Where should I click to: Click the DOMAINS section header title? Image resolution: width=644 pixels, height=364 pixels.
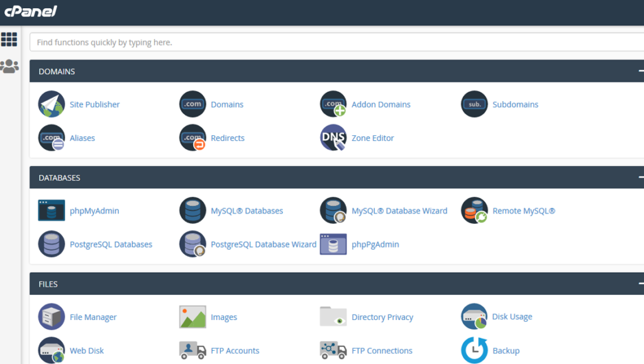coord(57,72)
